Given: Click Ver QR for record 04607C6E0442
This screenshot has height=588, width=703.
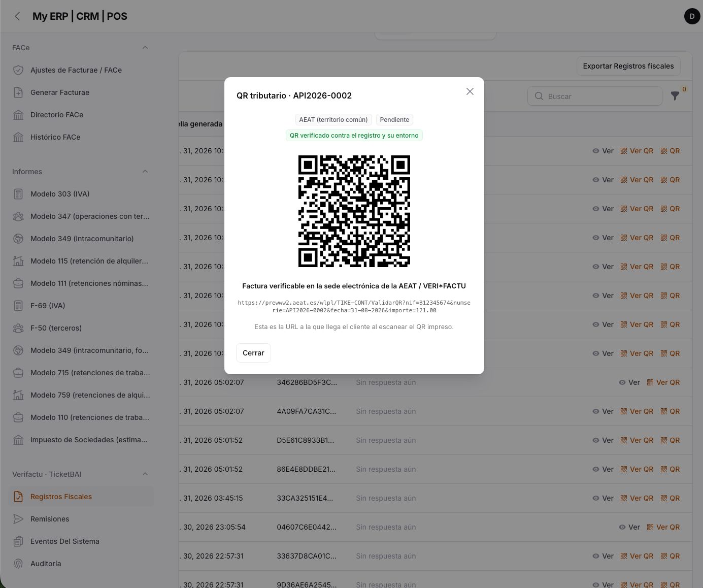Looking at the screenshot, I should pos(663,527).
